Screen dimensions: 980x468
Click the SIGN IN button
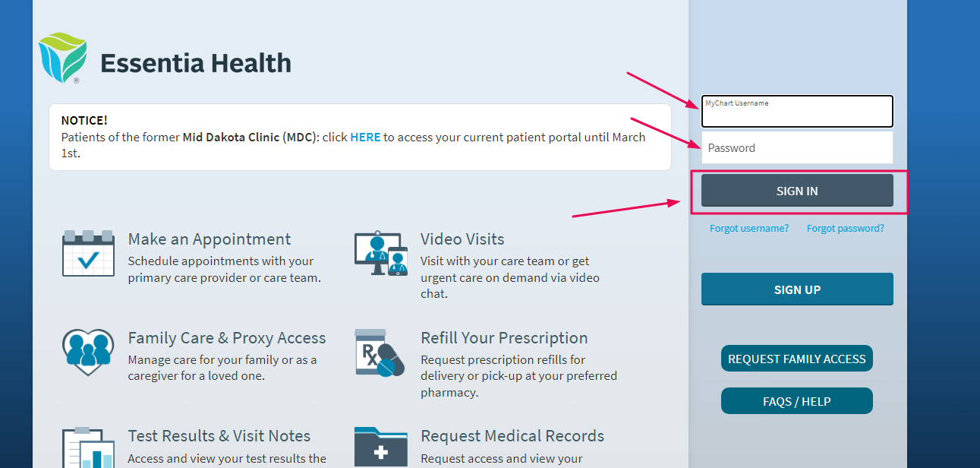pyautogui.click(x=797, y=191)
